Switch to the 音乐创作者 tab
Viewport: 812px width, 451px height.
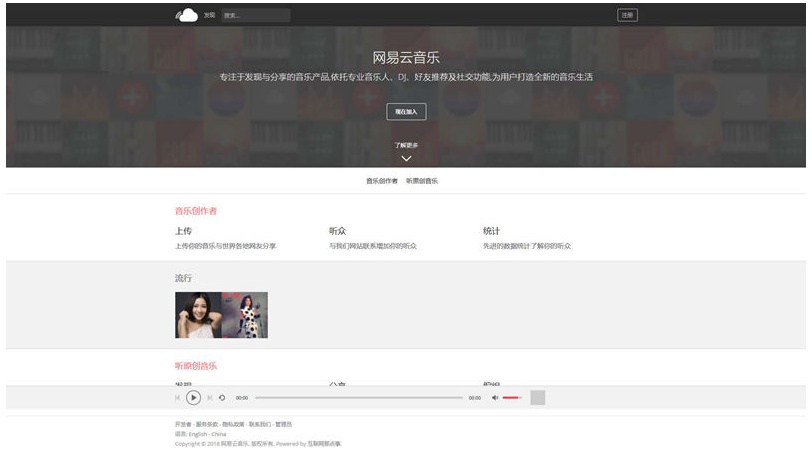pos(382,181)
